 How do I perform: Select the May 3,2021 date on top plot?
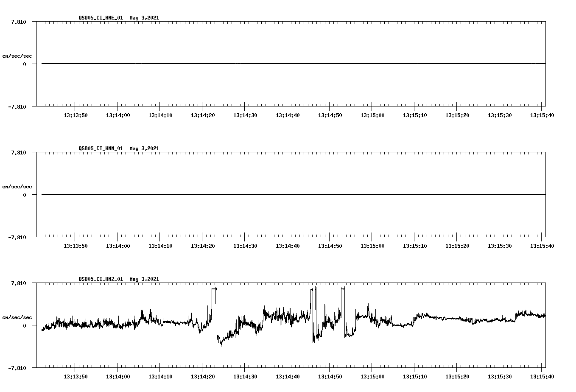tap(144, 18)
